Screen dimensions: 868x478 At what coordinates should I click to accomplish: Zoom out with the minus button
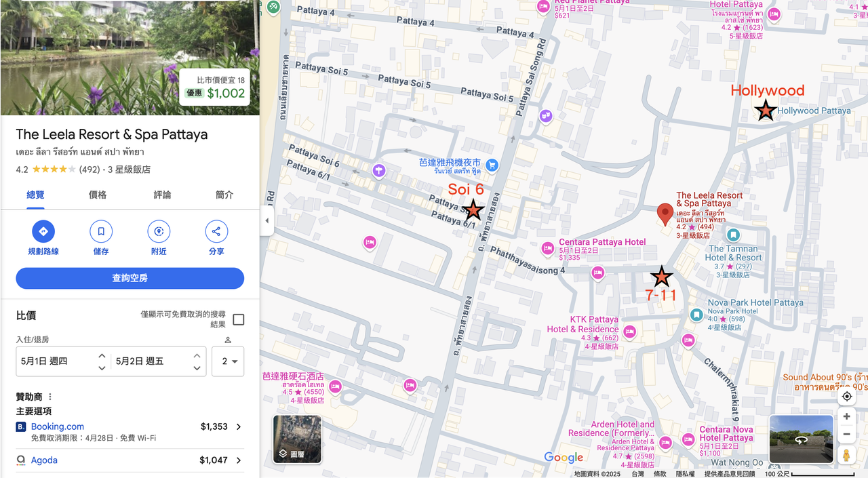(846, 435)
